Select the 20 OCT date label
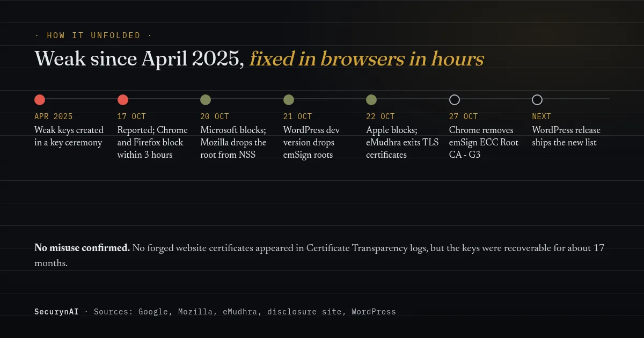 pos(215,116)
